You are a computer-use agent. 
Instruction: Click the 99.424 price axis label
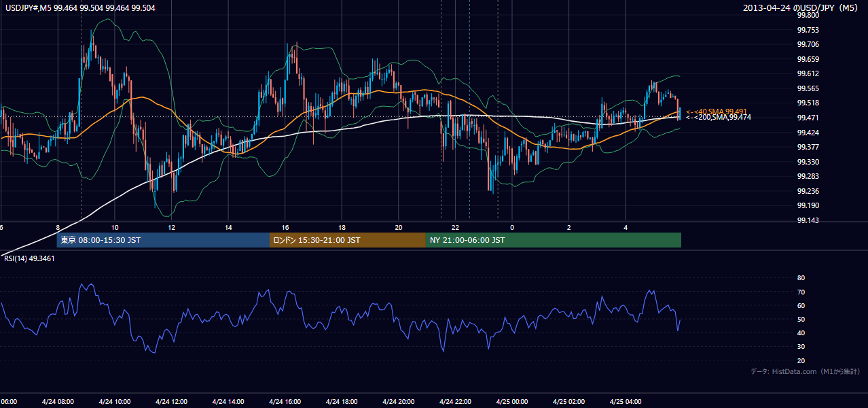808,133
